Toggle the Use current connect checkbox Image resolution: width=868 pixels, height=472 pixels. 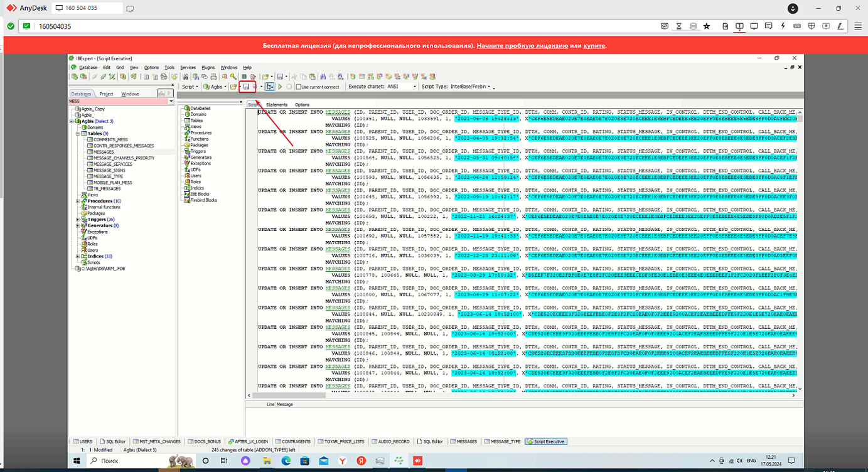click(x=299, y=87)
